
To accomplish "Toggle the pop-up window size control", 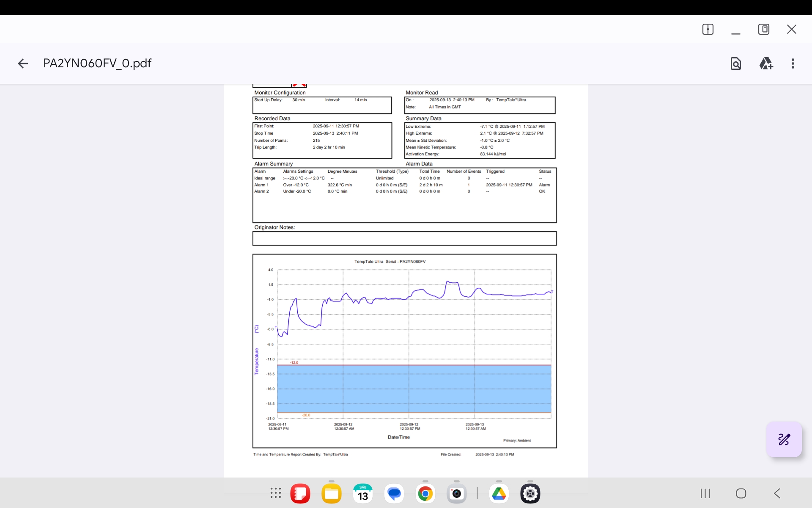I will 764,29.
